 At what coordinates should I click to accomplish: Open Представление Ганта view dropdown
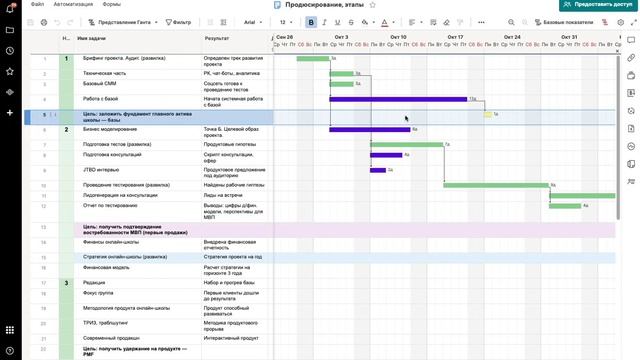point(122,22)
